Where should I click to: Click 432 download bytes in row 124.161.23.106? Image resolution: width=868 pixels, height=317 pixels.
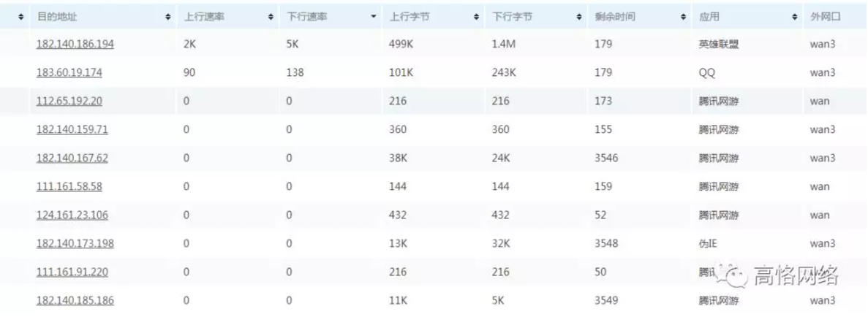[500, 215]
